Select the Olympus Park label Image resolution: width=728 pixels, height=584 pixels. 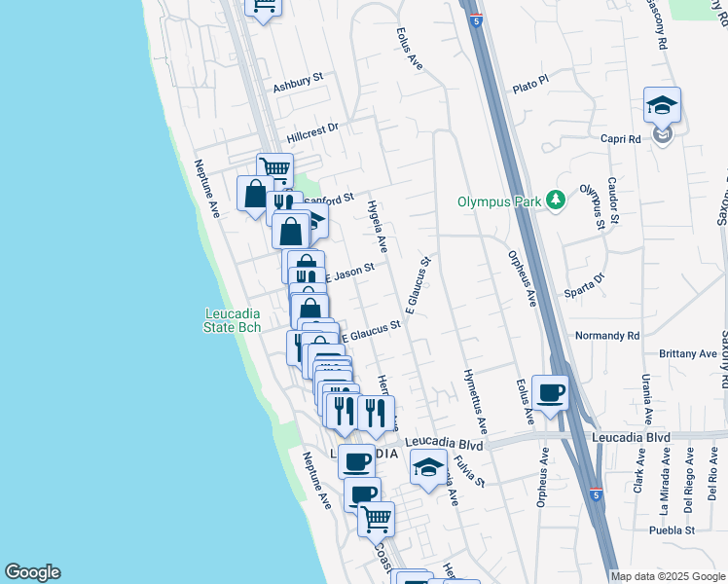coord(499,201)
